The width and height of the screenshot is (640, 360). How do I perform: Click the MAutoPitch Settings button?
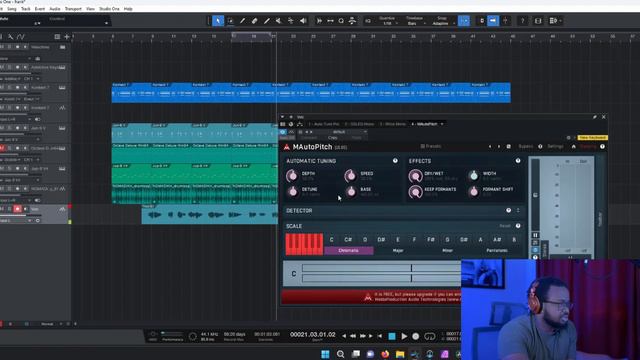click(x=555, y=147)
